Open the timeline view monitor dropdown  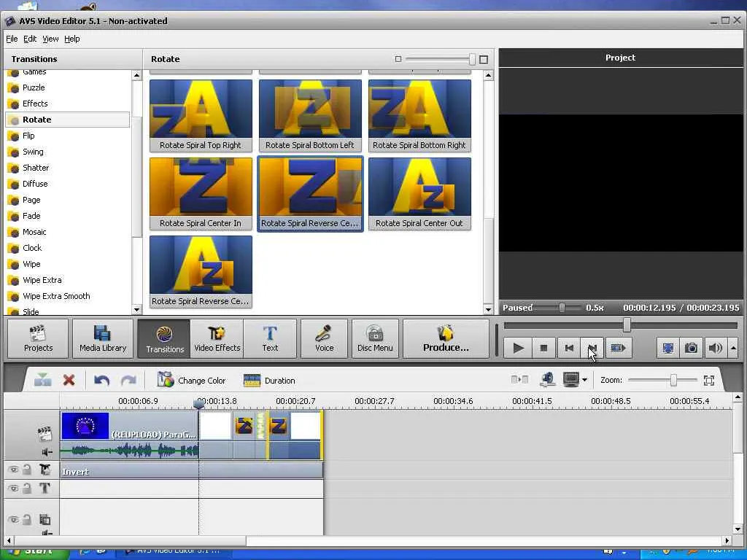coord(584,380)
